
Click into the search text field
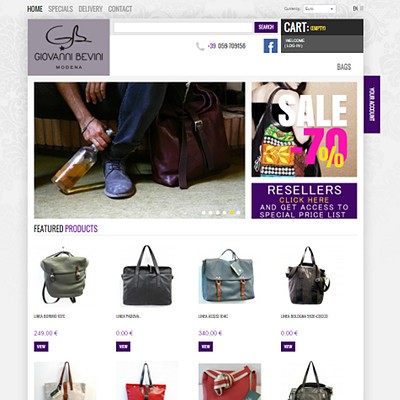tap(183, 28)
